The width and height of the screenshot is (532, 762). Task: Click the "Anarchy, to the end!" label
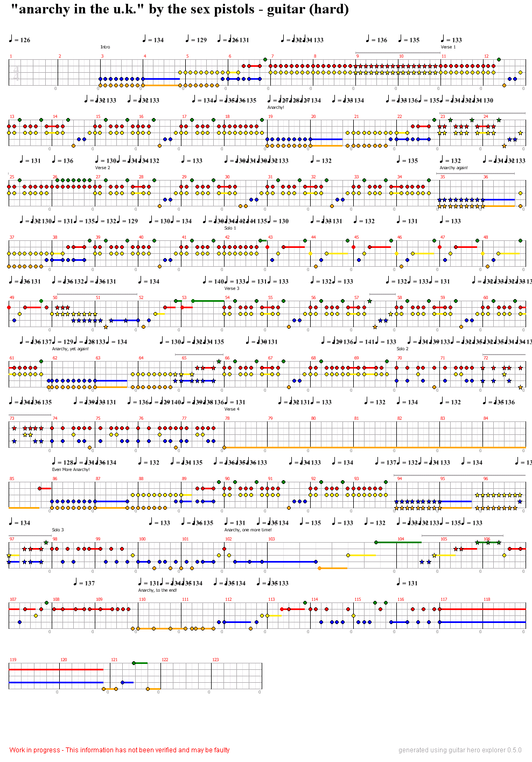pyautogui.click(x=158, y=591)
